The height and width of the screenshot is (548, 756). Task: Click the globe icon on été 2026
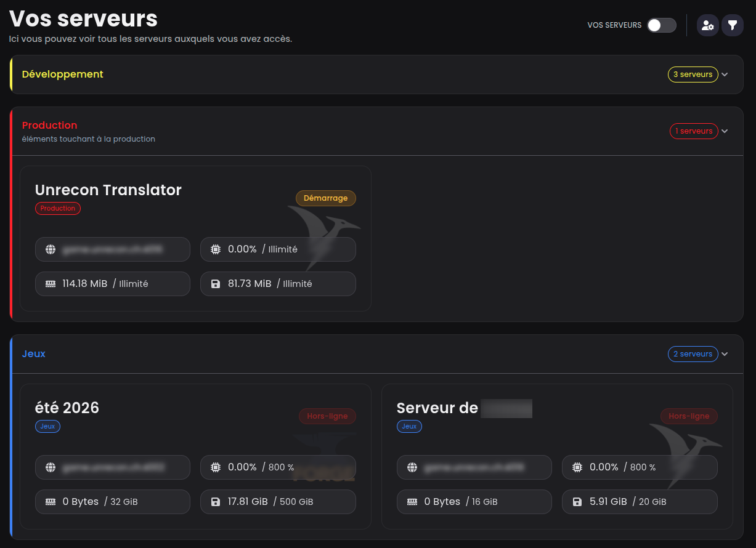click(51, 467)
